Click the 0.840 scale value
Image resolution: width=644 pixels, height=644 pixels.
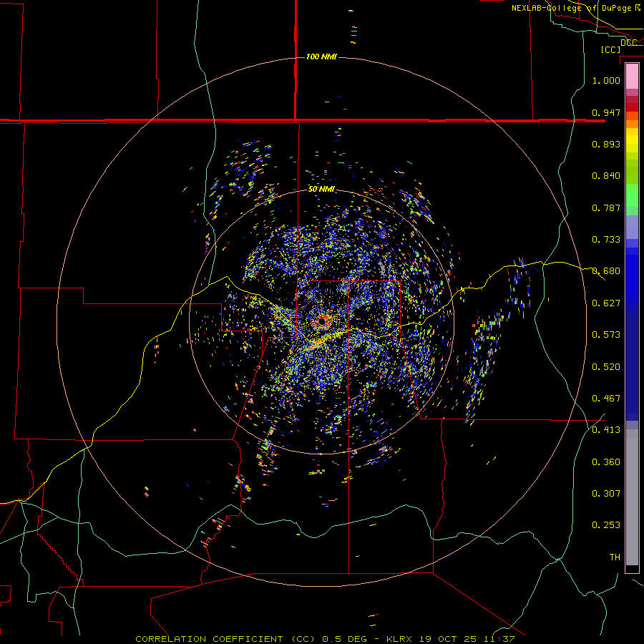pos(606,176)
